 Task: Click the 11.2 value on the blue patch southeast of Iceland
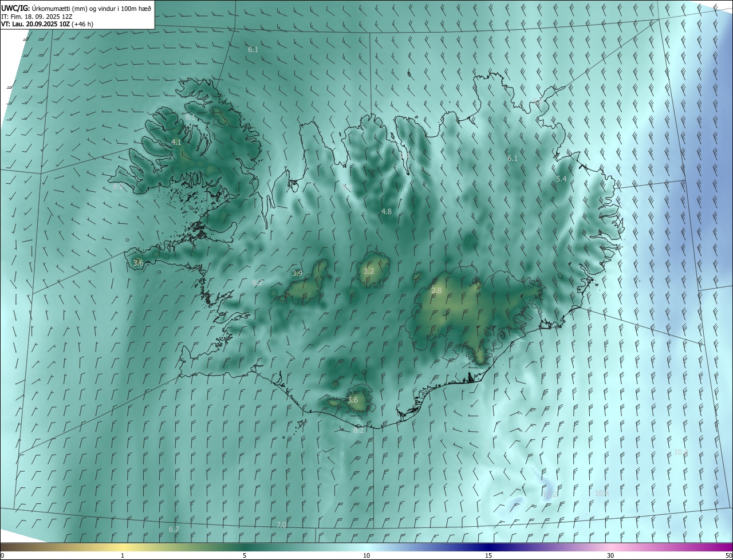tap(550, 494)
